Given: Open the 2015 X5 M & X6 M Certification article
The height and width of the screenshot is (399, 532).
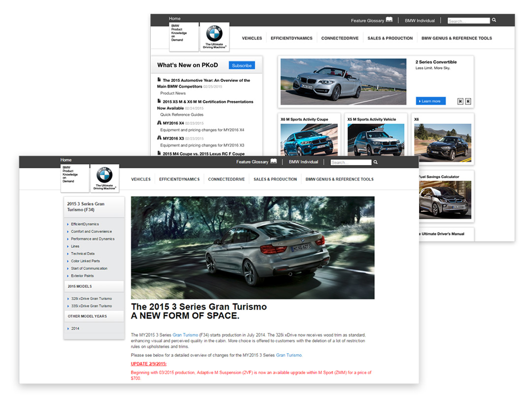Looking at the screenshot, I should [205, 105].
